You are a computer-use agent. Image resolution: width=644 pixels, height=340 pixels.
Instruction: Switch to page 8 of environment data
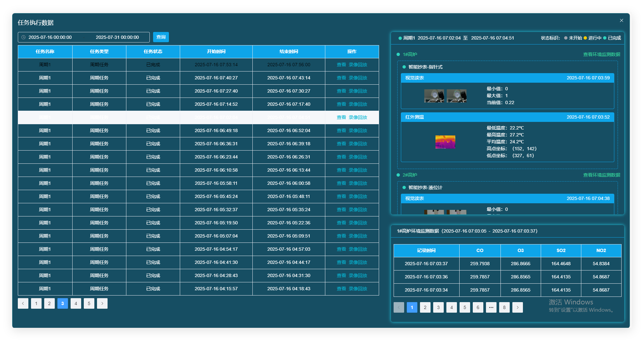tap(504, 307)
